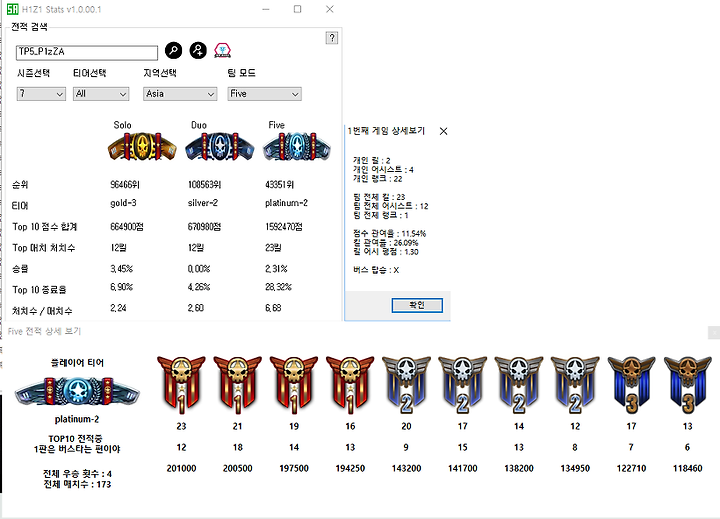Click the gold-3 tier value
Viewport: 720px width, 519px height.
pos(123,203)
